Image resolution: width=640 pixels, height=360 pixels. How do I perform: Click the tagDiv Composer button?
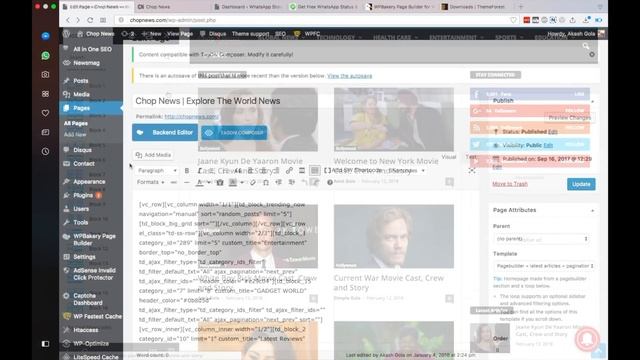234,133
